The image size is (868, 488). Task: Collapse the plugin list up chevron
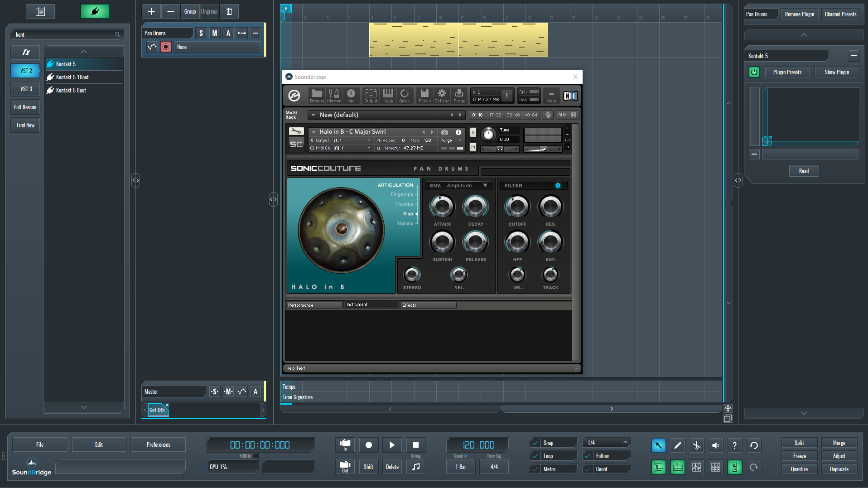click(84, 52)
